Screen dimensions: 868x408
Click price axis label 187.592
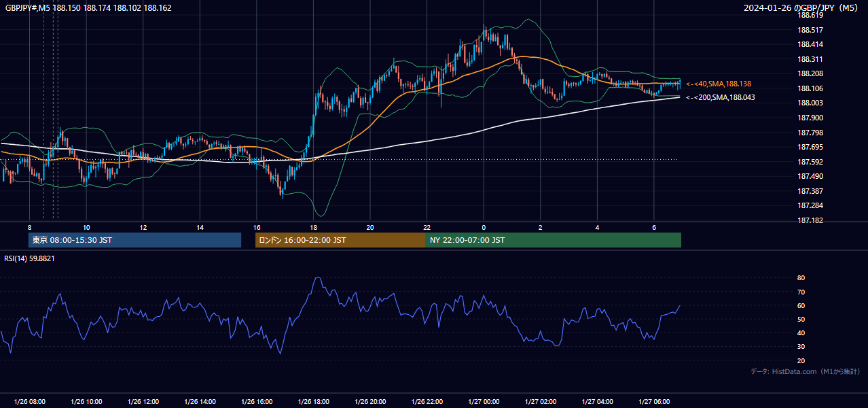click(x=810, y=162)
